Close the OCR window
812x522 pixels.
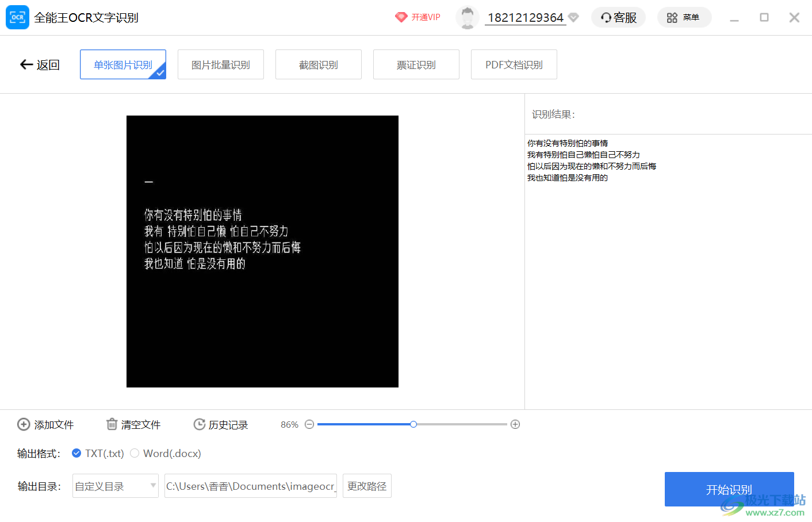point(794,17)
